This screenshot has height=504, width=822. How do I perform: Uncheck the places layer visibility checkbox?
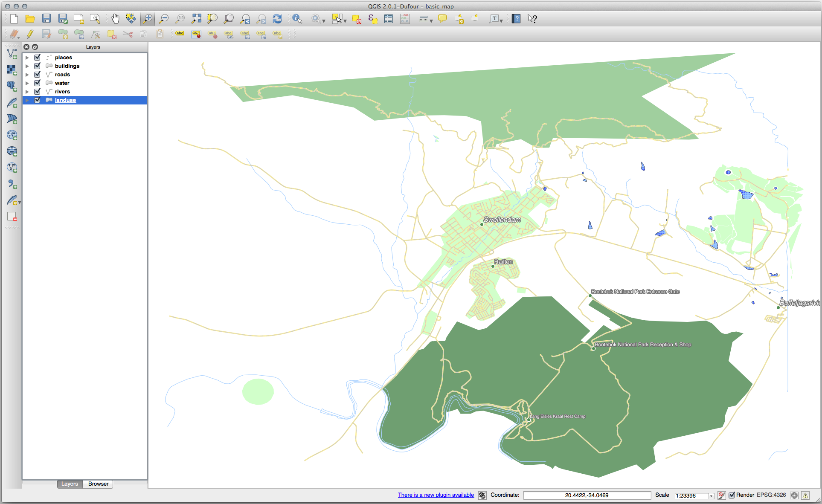coord(38,57)
